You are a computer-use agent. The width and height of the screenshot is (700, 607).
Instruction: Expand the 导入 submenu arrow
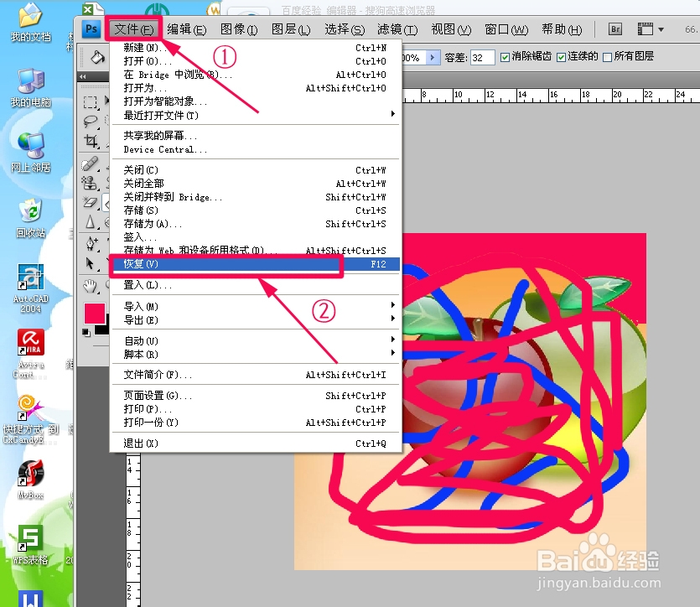click(392, 305)
